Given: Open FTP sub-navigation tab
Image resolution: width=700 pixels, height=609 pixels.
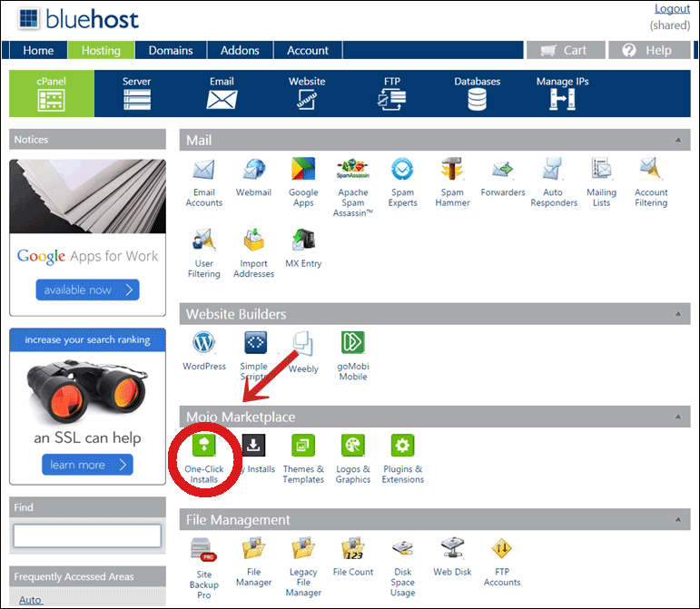Looking at the screenshot, I should (x=392, y=93).
